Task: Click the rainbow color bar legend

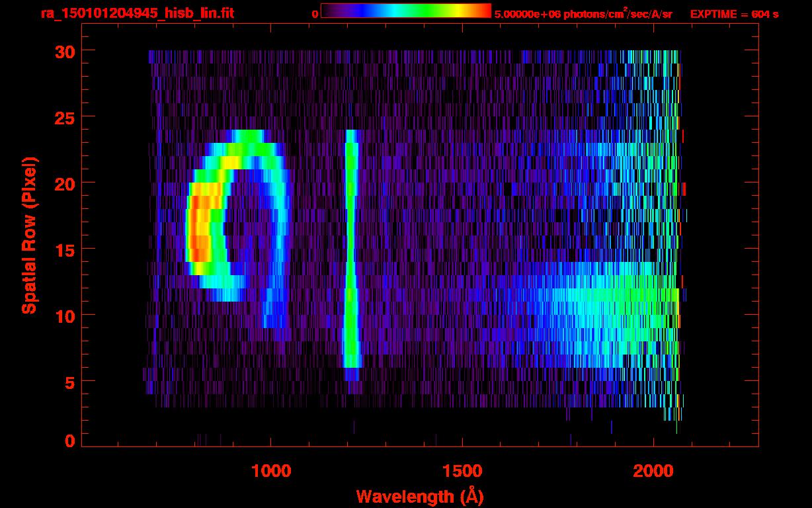Action: click(406, 11)
